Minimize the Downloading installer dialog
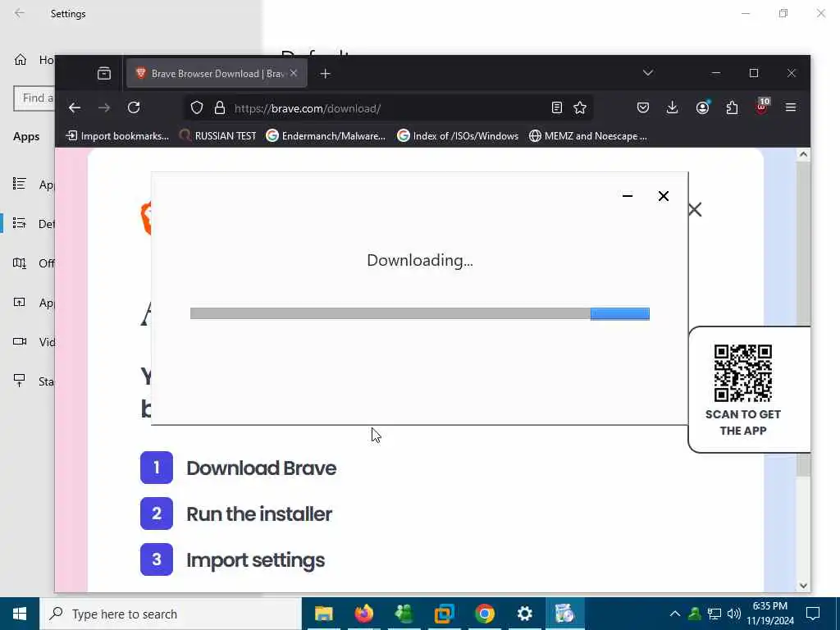This screenshot has width=840, height=630. [628, 196]
